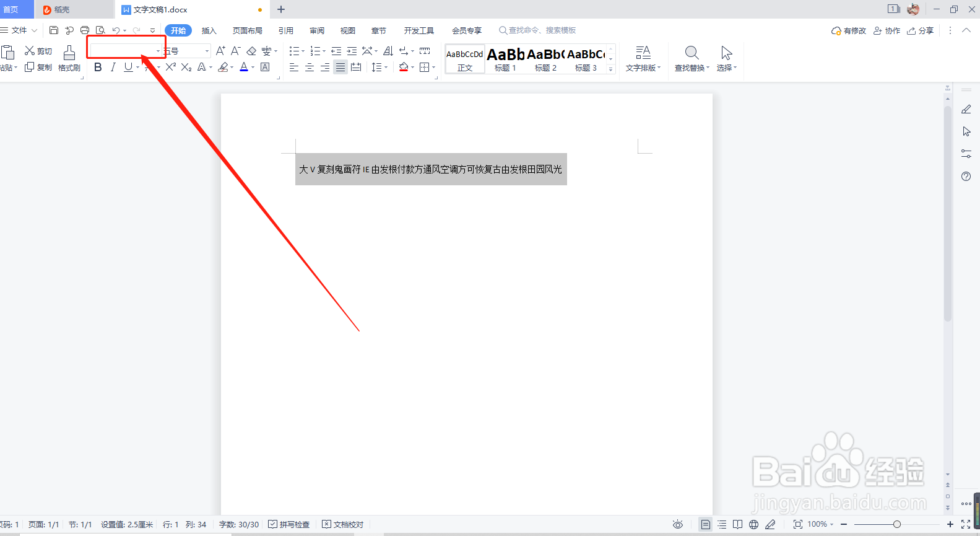Image resolution: width=980 pixels, height=536 pixels.
Task: Clear formatting with the eraser icon
Action: [251, 51]
